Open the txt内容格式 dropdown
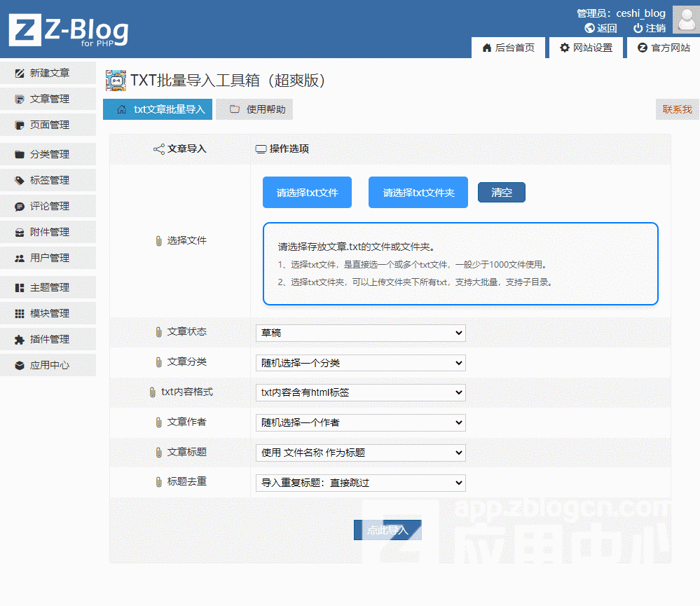The width and height of the screenshot is (700, 606). click(x=360, y=392)
